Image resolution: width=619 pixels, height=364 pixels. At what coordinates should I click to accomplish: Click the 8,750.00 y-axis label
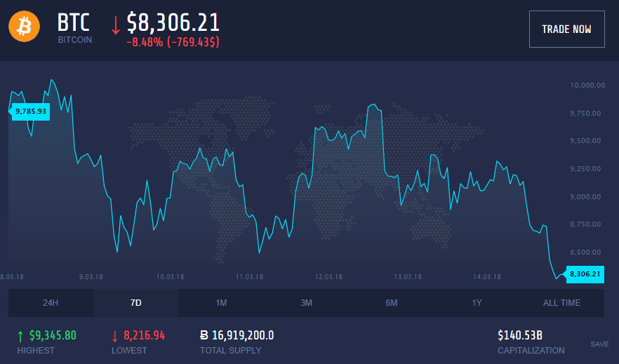click(x=585, y=224)
